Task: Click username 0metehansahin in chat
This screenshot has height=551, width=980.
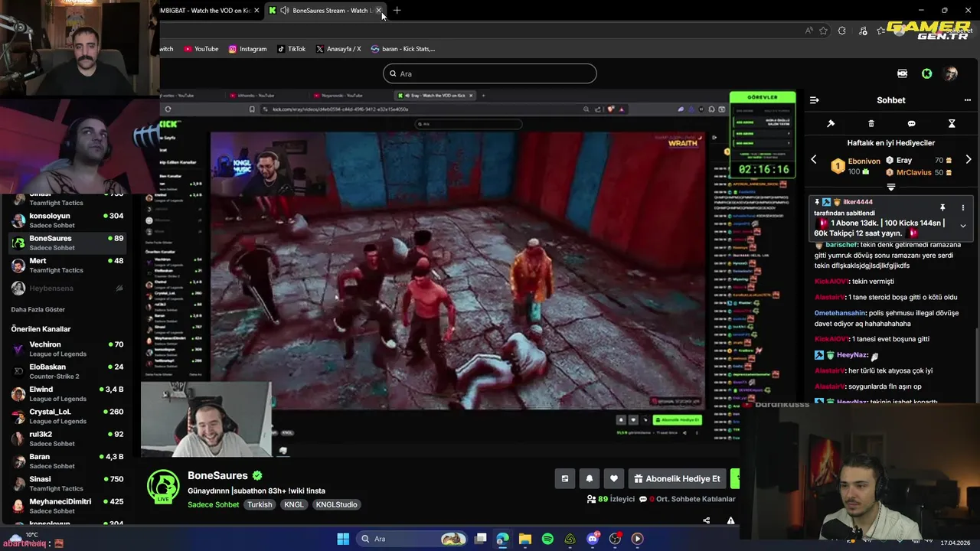Action: pyautogui.click(x=840, y=313)
